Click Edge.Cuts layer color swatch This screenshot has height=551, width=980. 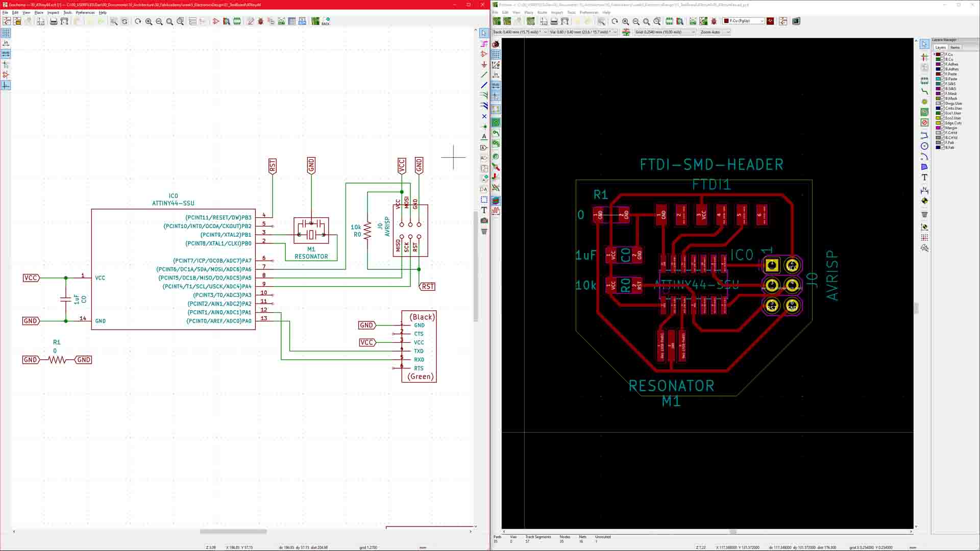tap(938, 123)
